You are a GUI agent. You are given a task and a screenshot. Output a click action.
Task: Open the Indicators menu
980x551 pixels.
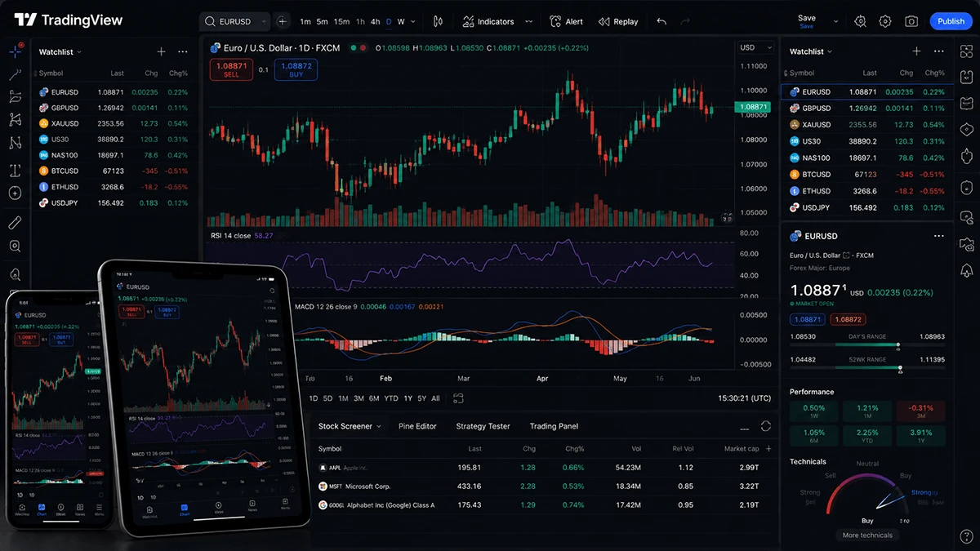488,21
